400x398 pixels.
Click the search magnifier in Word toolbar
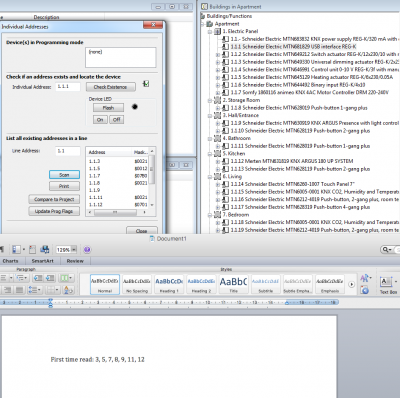pos(386,249)
